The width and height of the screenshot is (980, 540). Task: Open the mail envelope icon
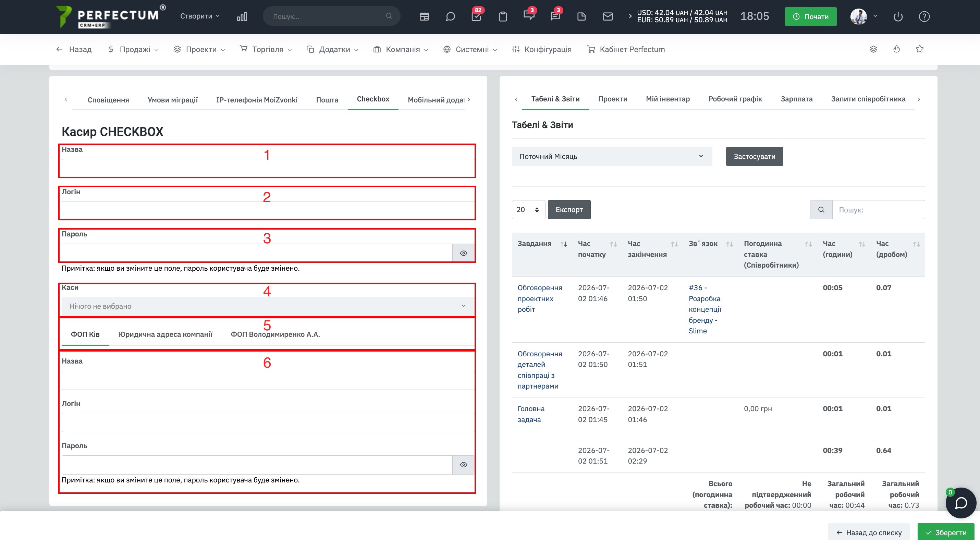click(608, 16)
